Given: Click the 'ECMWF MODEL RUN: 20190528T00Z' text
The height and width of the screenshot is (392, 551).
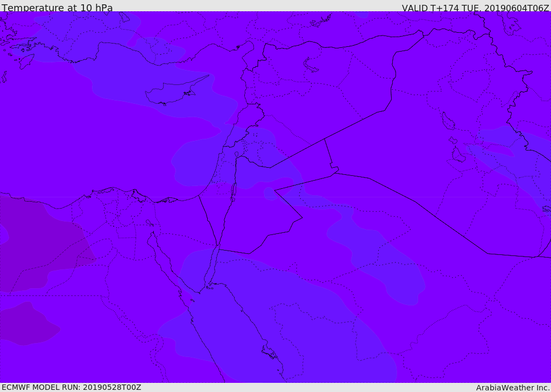Looking at the screenshot, I should (x=72, y=387).
